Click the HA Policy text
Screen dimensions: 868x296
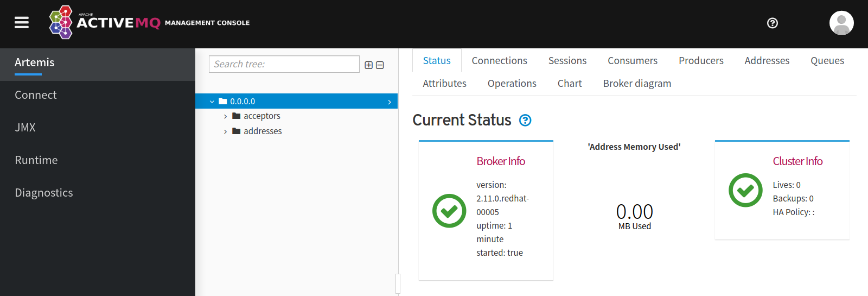coord(794,212)
